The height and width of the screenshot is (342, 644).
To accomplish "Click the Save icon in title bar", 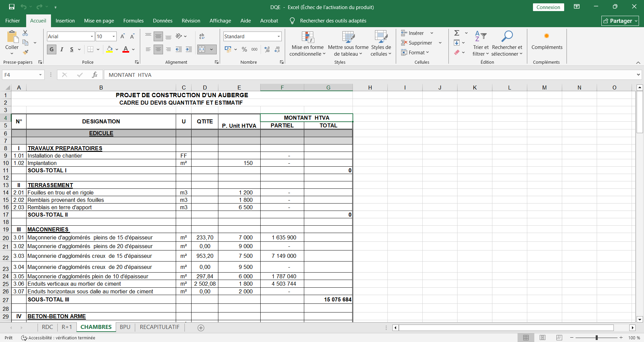I will 12,7.
